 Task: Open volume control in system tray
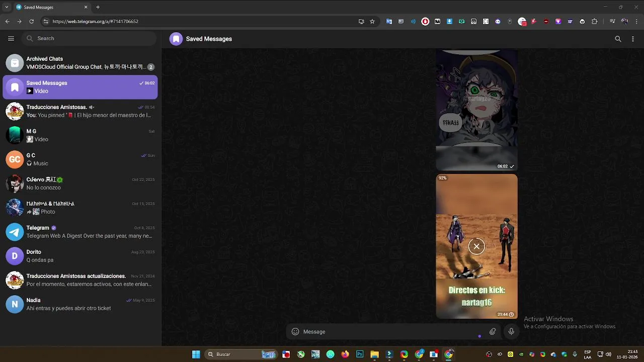coord(608,354)
